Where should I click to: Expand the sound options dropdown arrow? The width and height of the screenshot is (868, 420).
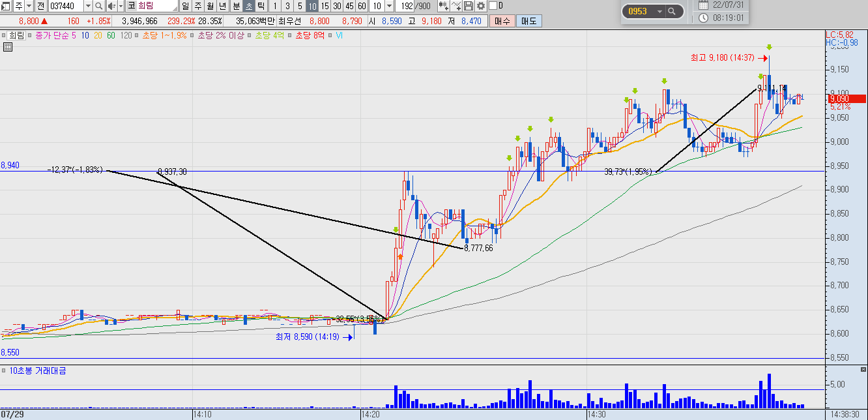click(x=121, y=6)
